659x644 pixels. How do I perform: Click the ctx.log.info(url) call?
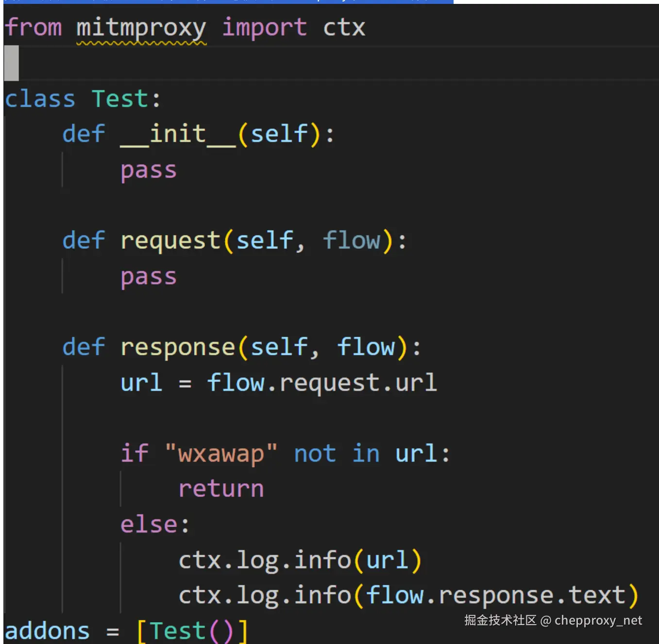[x=300, y=561]
